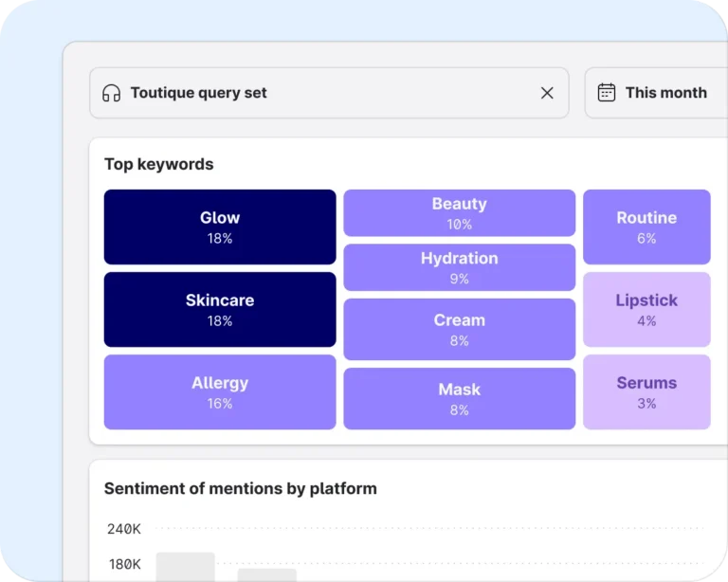Click the Sentiment of mentions by platform title

point(241,489)
